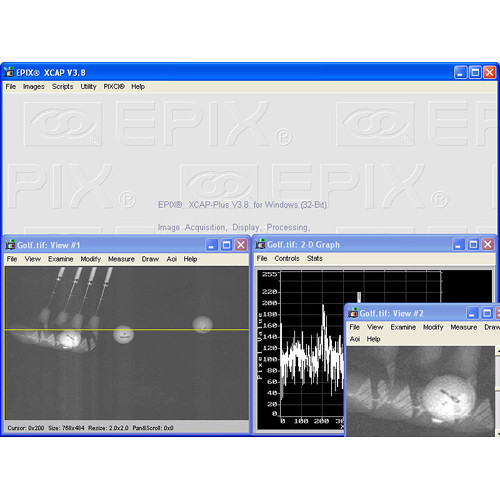Close the Golf.tif View #1 window

coord(241,245)
